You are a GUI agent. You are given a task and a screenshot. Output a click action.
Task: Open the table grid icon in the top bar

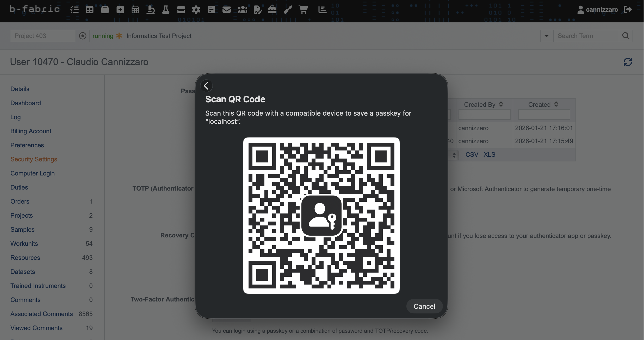point(90,10)
